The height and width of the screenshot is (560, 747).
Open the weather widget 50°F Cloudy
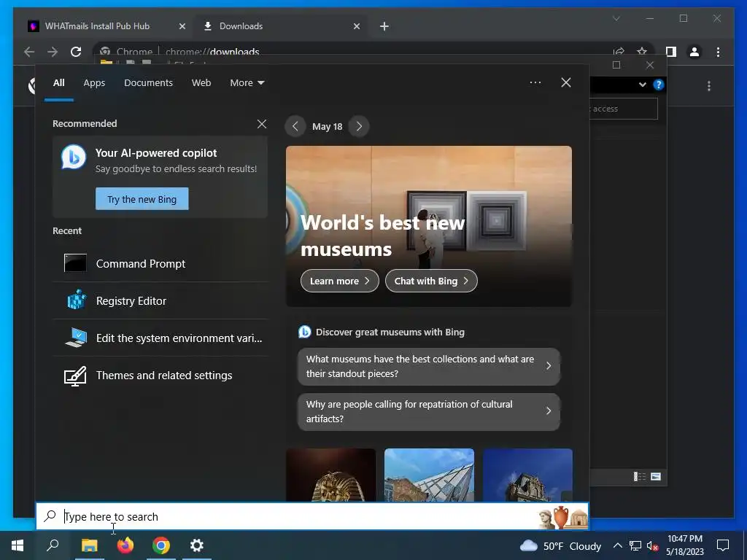coord(560,545)
